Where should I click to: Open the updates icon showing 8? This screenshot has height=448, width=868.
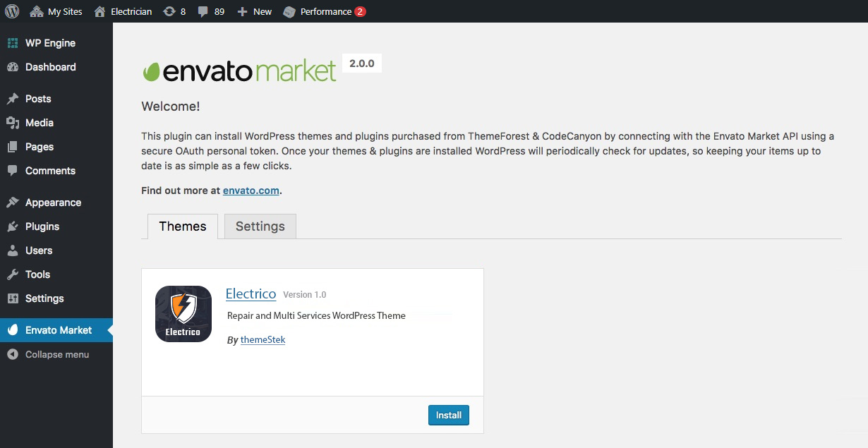(174, 11)
